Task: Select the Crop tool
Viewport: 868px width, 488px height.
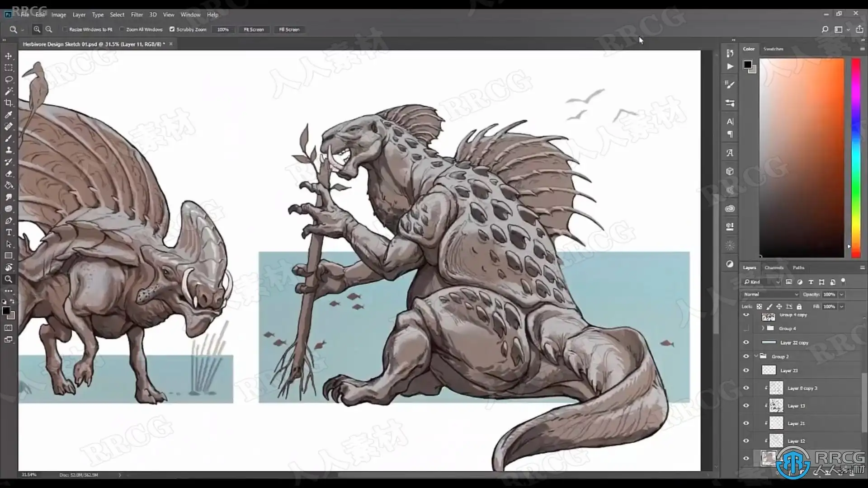Action: click(9, 103)
